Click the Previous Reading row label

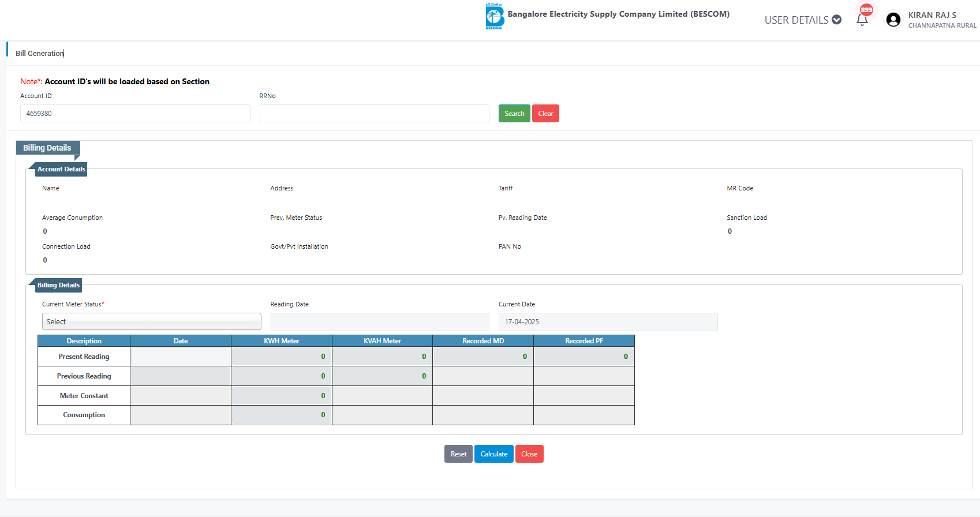pyautogui.click(x=84, y=376)
